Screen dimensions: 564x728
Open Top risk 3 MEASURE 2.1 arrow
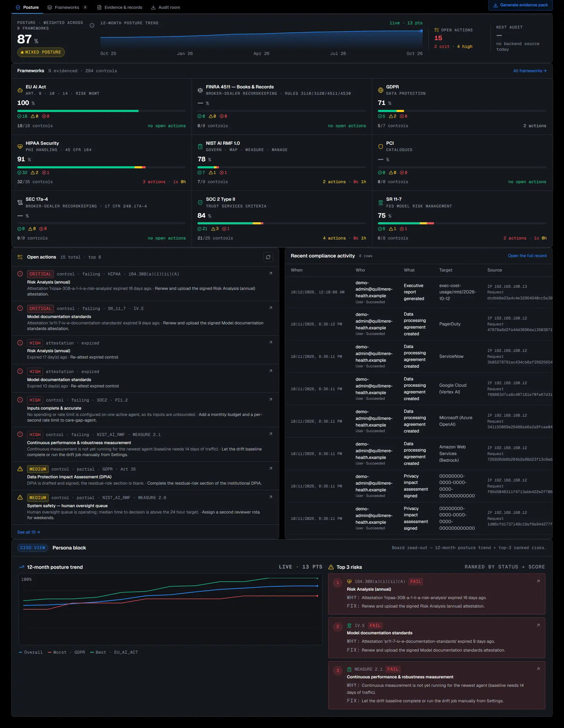pyautogui.click(x=538, y=669)
